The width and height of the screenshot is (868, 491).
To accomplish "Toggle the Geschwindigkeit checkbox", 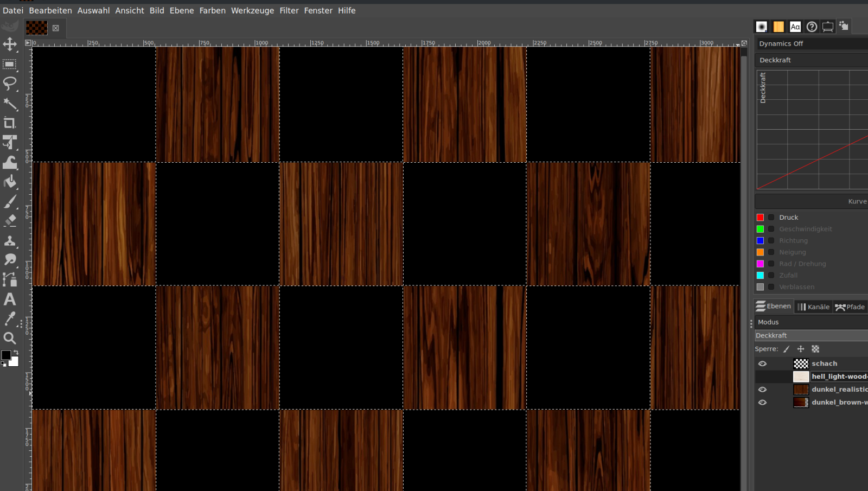I will pos(771,229).
